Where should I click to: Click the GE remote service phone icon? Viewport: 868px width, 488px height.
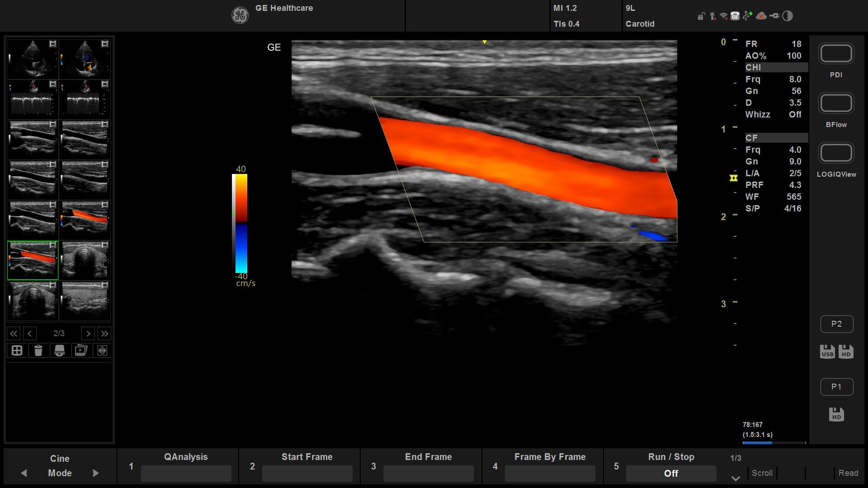pyautogui.click(x=735, y=16)
